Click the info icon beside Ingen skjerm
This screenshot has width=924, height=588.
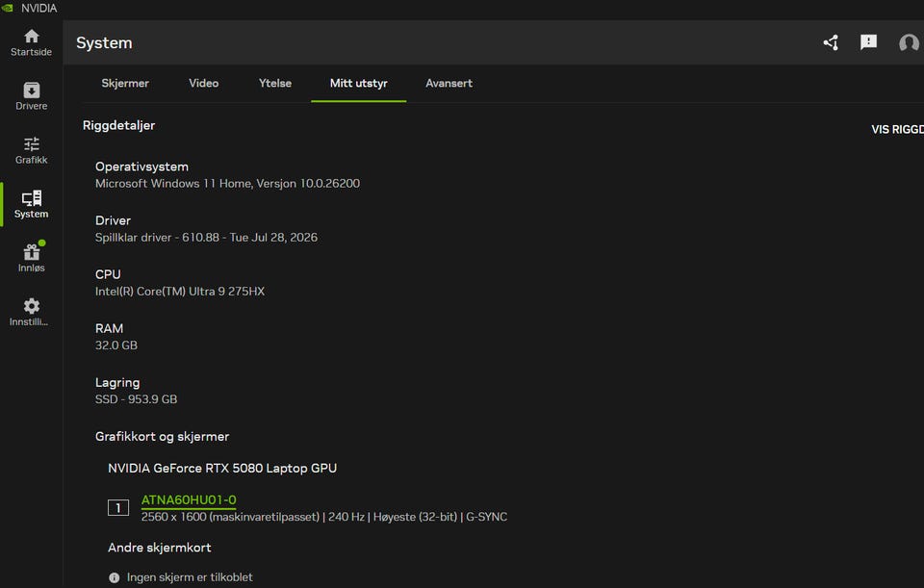coord(115,578)
